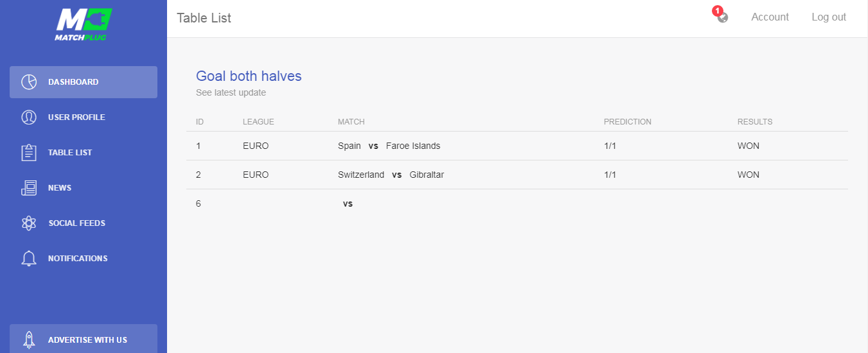
Task: Select the User Profile avatar icon
Action: [29, 117]
